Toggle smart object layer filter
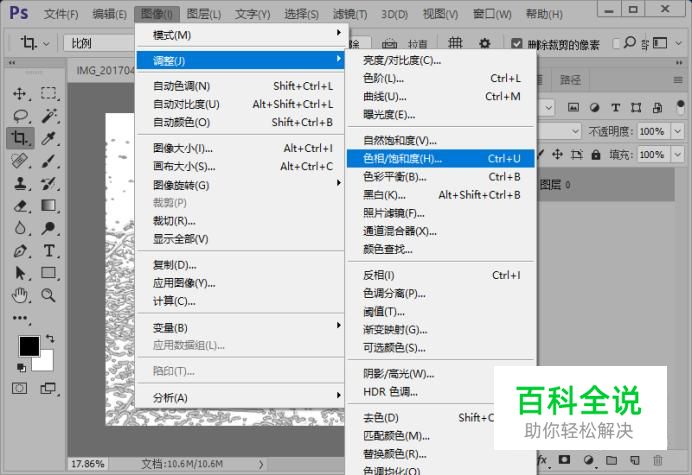The width and height of the screenshot is (692, 475). (x=657, y=107)
